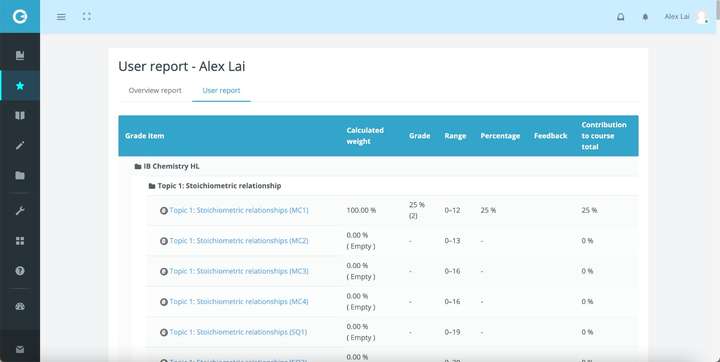Open the book icon in sidebar
This screenshot has width=720, height=362.
pyautogui.click(x=20, y=115)
